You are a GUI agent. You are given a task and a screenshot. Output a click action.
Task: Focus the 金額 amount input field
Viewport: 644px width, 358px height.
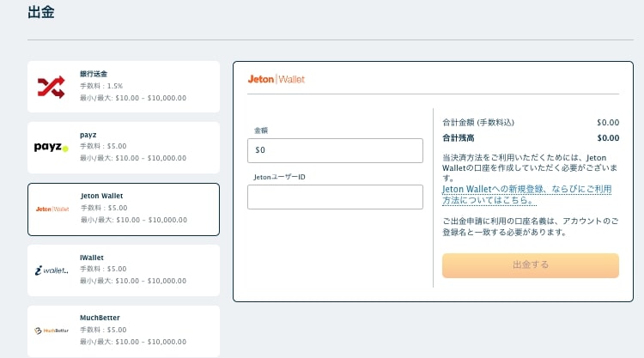click(335, 150)
